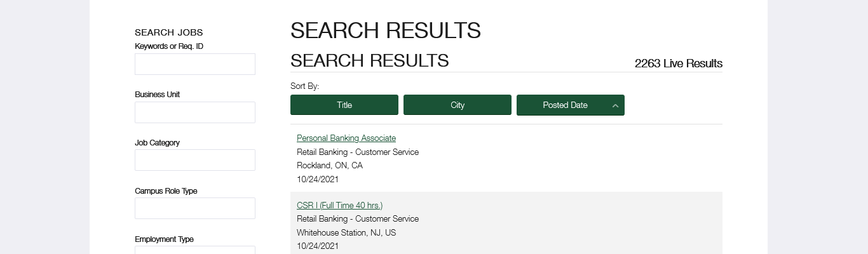Open the Business Unit filter box

195,112
